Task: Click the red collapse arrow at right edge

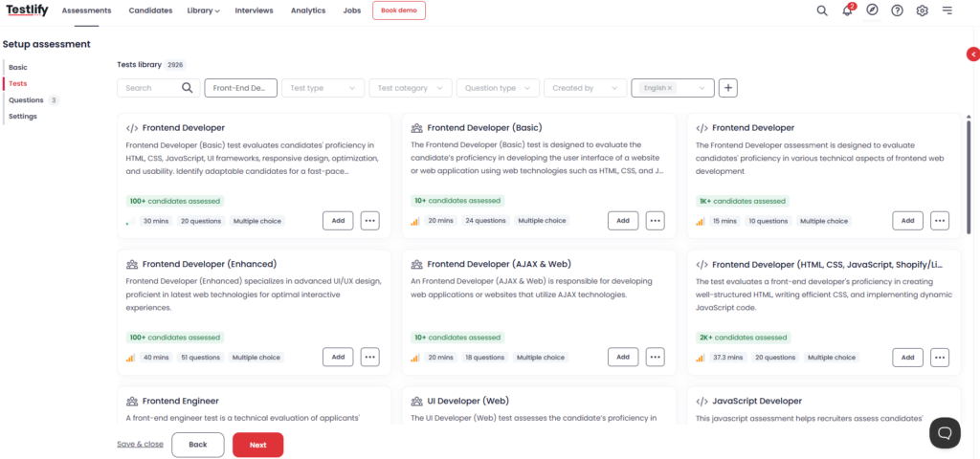Action: pos(973,55)
